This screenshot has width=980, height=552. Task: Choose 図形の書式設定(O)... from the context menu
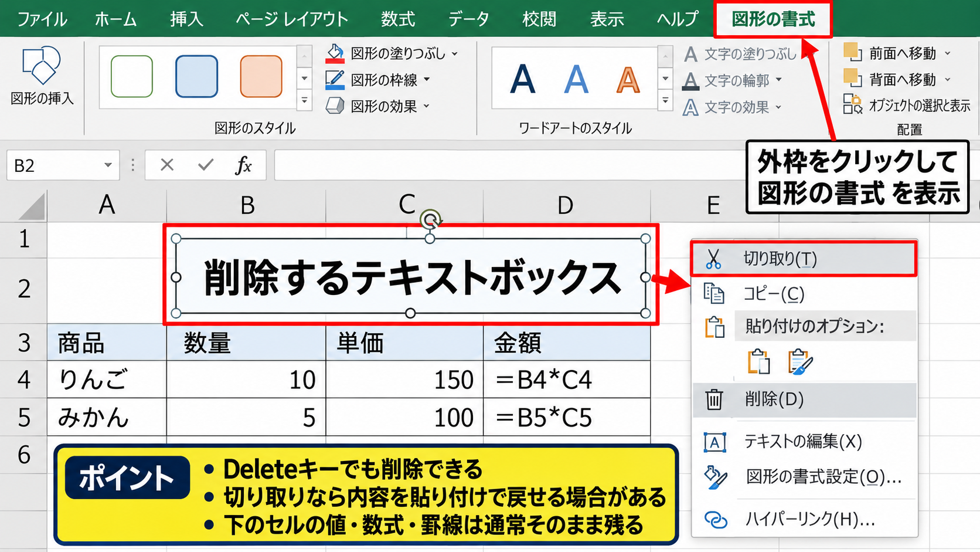point(804,477)
